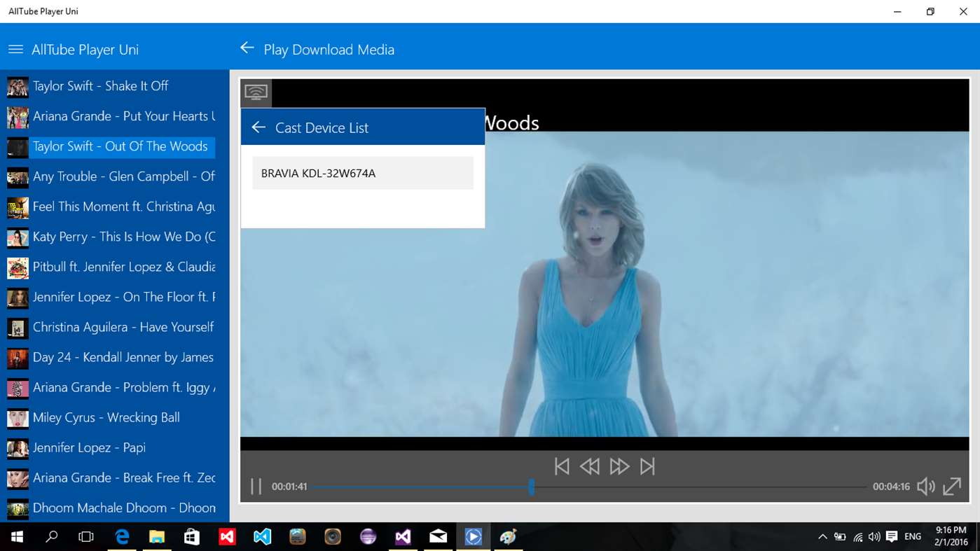
Task: Click the Shake It Off thumbnail
Action: (18, 87)
